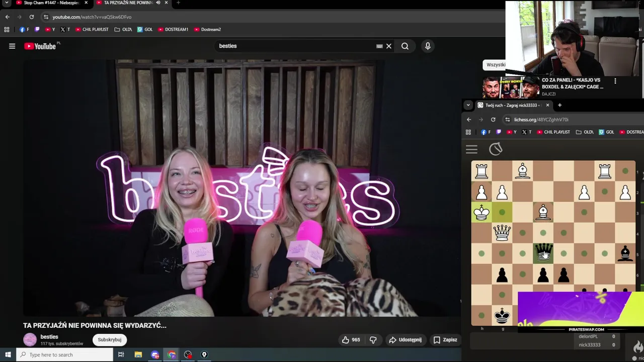Reload the lichess page
This screenshot has width=644, height=362.
(x=493, y=120)
